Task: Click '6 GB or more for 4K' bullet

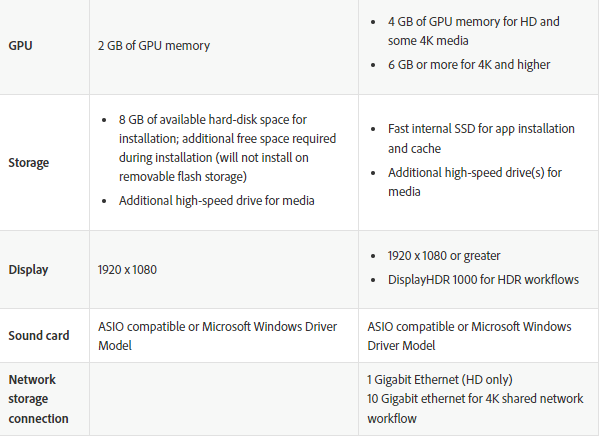Action: tap(469, 65)
